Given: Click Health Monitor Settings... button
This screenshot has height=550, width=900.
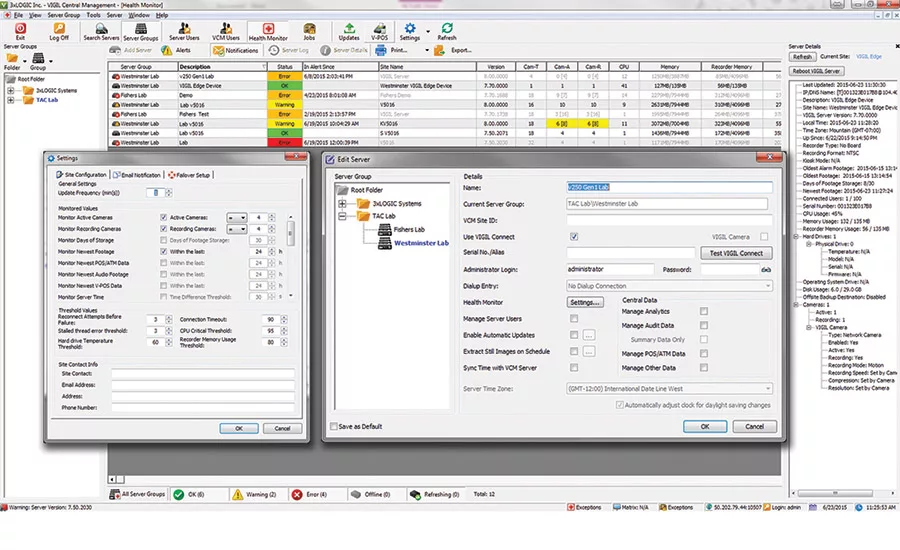Looking at the screenshot, I should [x=585, y=303].
